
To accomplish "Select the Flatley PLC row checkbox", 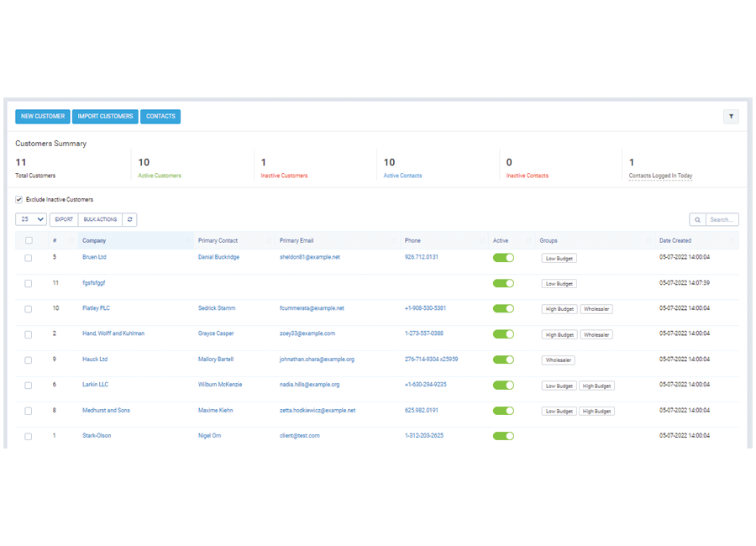I will tap(29, 309).
